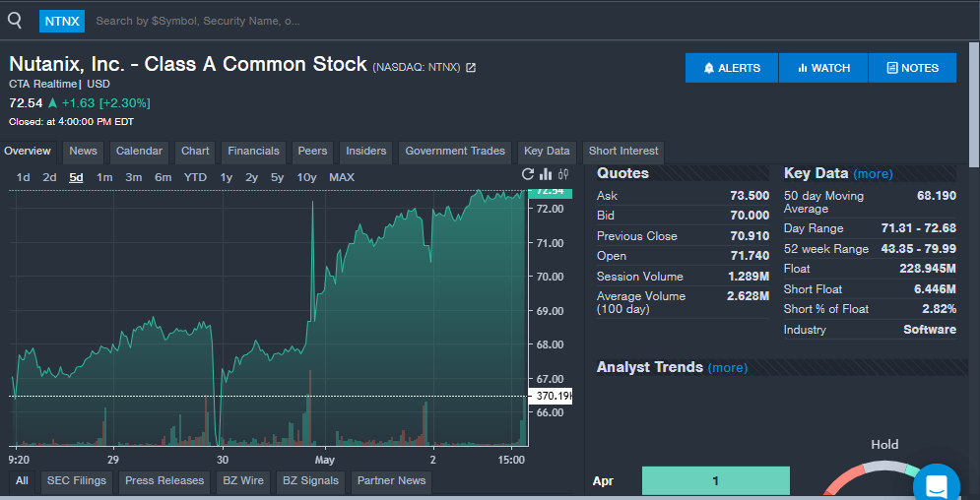Screen dimensions: 980x500
Task: Click the NTNX symbol tag
Action: tap(62, 21)
